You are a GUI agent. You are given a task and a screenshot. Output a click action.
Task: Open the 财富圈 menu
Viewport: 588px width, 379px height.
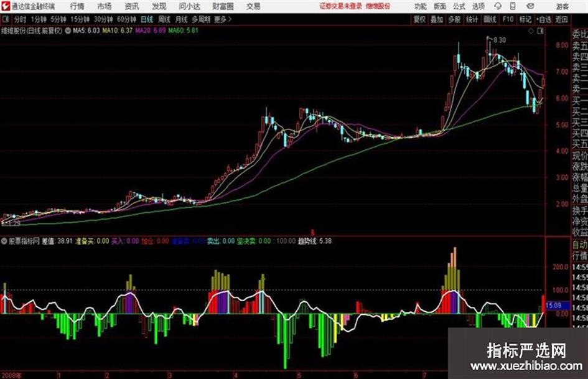tap(223, 6)
